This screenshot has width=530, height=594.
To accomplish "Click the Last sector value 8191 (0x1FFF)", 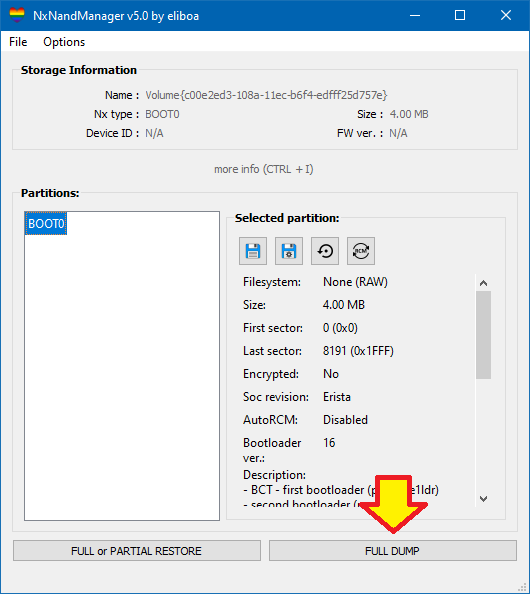I will pyautogui.click(x=358, y=351).
